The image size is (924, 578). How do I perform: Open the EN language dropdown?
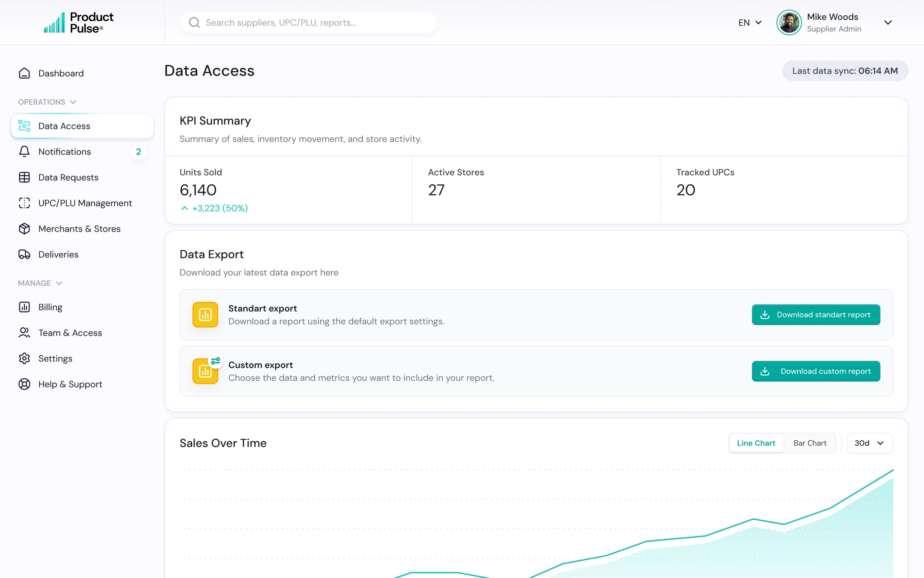pos(750,23)
